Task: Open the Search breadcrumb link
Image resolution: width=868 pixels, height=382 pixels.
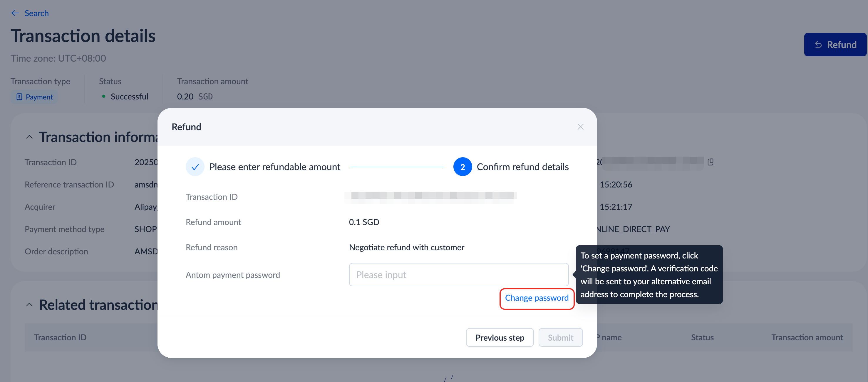Action: (x=36, y=13)
